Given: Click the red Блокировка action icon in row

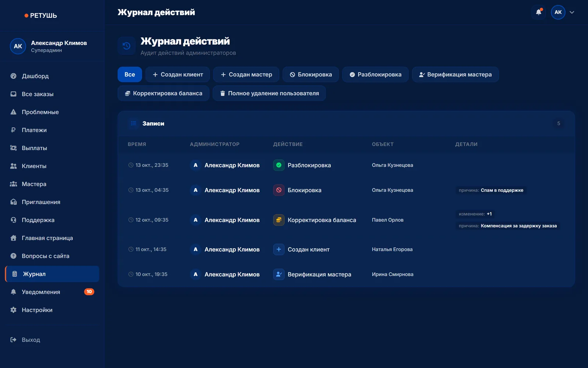Looking at the screenshot, I should pos(279,190).
